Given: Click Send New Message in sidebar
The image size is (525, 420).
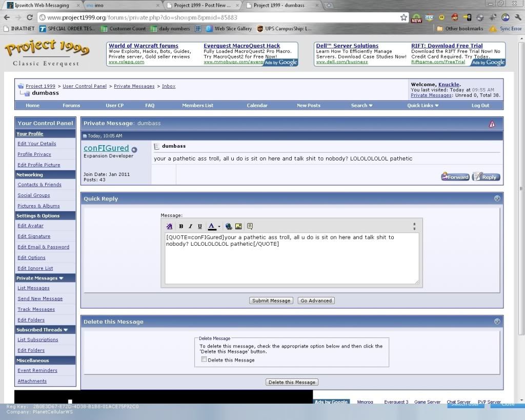Looking at the screenshot, I should click(40, 299).
